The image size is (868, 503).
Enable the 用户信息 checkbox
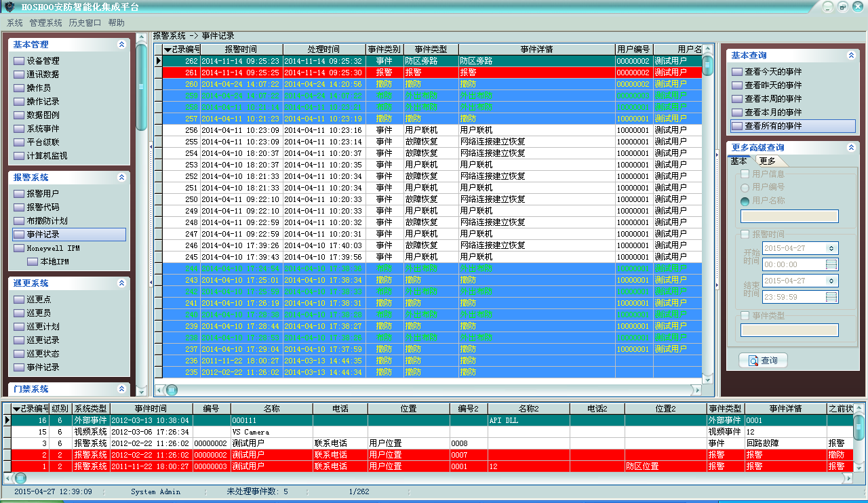pyautogui.click(x=745, y=174)
